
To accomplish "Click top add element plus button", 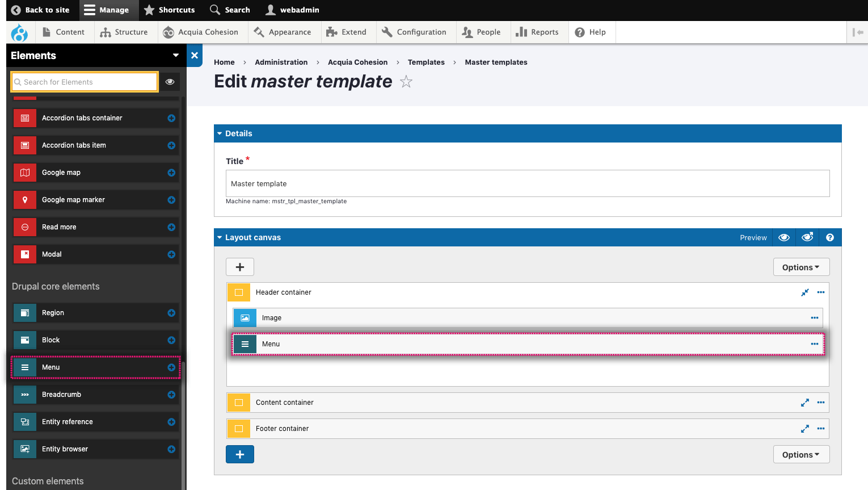I will (x=240, y=267).
